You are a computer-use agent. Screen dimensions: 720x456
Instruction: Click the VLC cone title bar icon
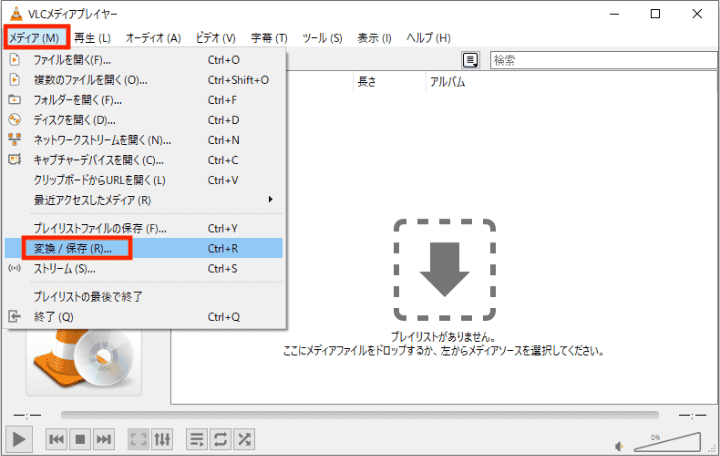(16, 14)
